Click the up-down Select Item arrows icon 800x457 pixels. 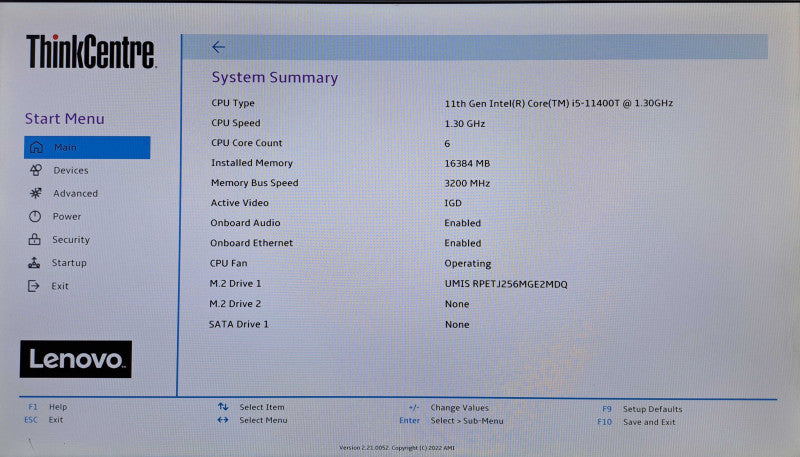223,407
